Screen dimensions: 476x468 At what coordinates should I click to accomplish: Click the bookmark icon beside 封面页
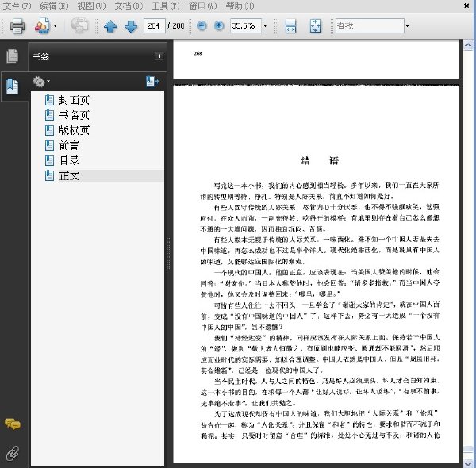pyautogui.click(x=49, y=100)
